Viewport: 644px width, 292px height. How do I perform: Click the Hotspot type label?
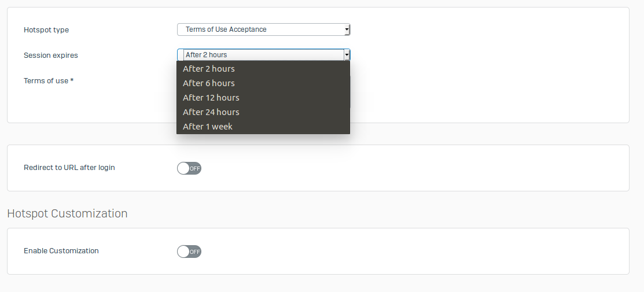(46, 29)
